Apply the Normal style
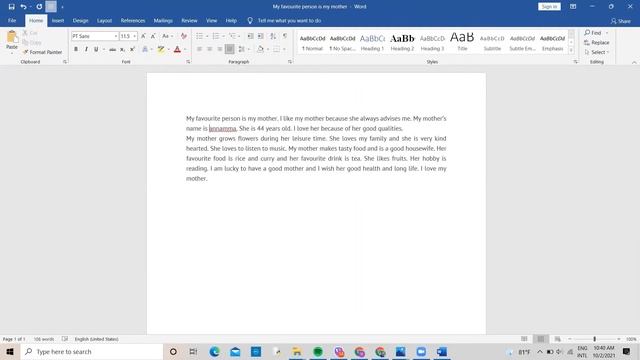 pyautogui.click(x=312, y=42)
